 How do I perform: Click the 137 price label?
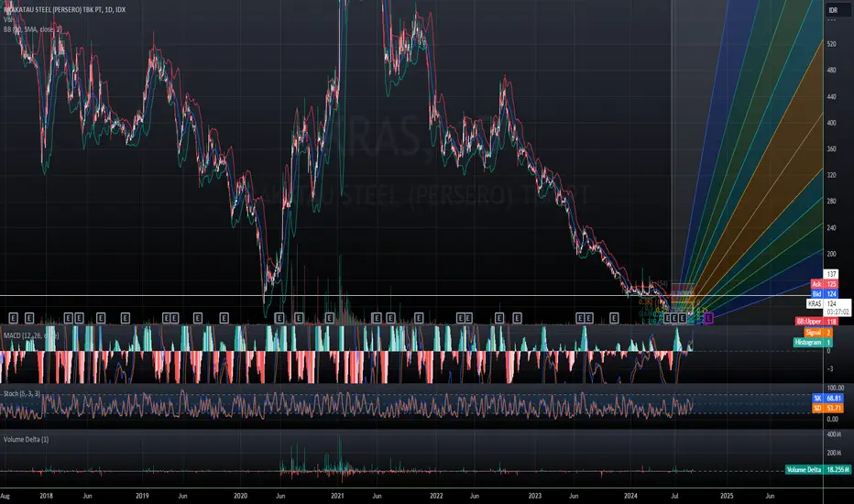[x=831, y=275]
